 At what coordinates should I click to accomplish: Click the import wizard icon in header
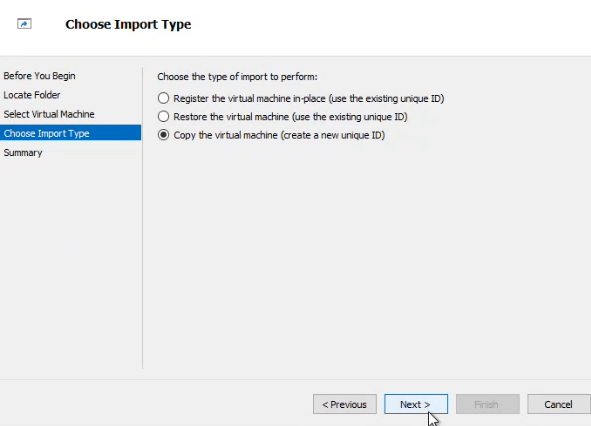[x=24, y=24]
